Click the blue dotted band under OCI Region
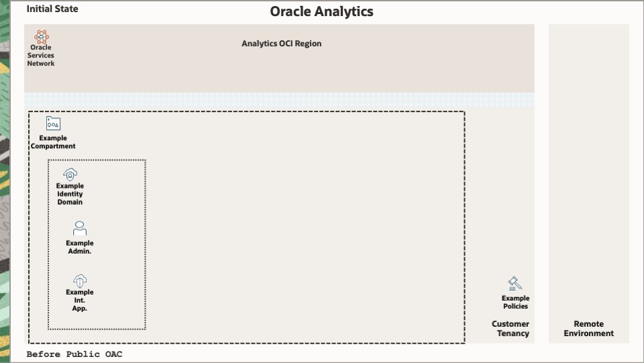644x363 pixels. pos(279,100)
